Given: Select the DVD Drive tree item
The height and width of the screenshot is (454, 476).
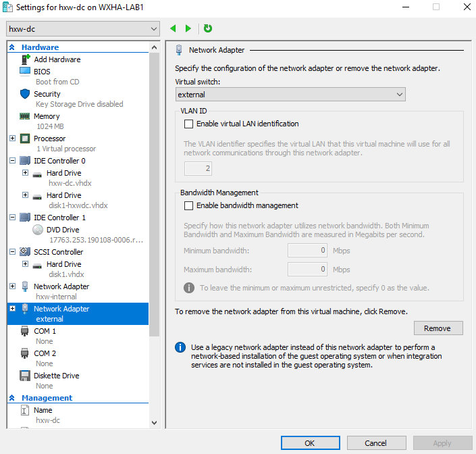Looking at the screenshot, I should tap(63, 230).
